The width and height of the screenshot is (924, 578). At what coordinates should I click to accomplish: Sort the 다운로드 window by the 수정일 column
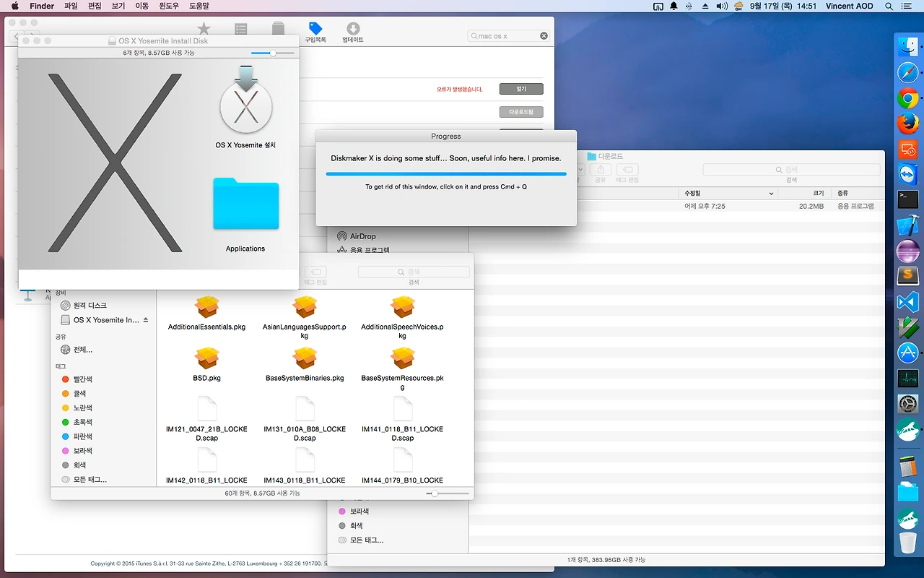[729, 194]
